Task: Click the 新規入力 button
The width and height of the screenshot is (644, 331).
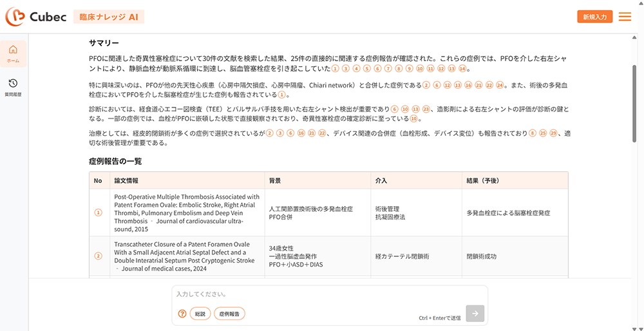Action: pos(594,17)
